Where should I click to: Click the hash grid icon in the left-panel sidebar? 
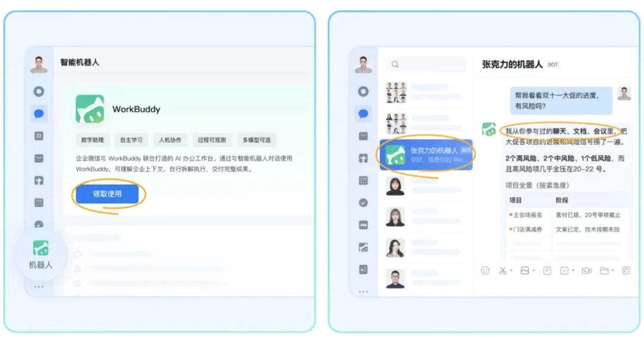39,136
